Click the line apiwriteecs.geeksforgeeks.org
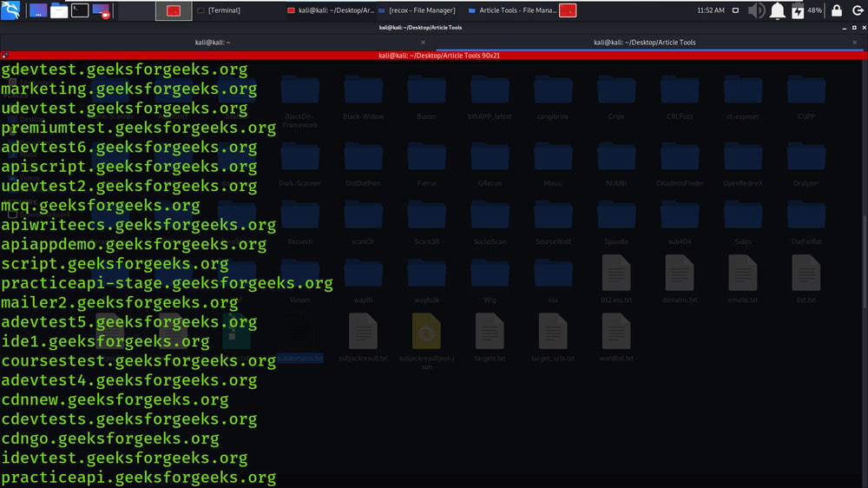Viewport: 868px width, 488px height. (138, 224)
